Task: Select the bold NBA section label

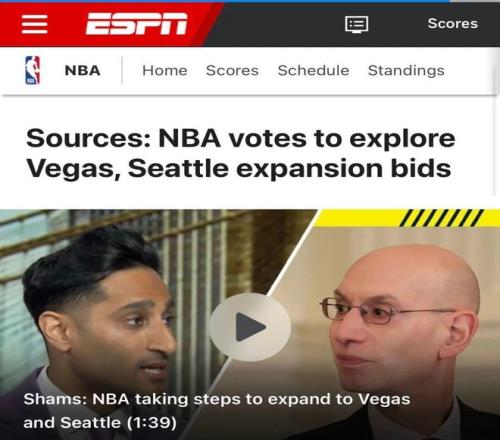Action: coord(82,70)
